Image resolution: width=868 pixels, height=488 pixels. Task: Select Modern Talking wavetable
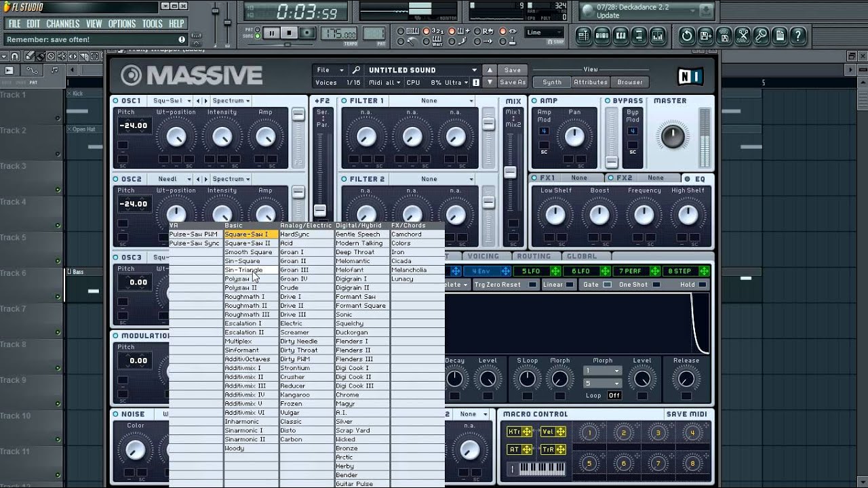[362, 243]
